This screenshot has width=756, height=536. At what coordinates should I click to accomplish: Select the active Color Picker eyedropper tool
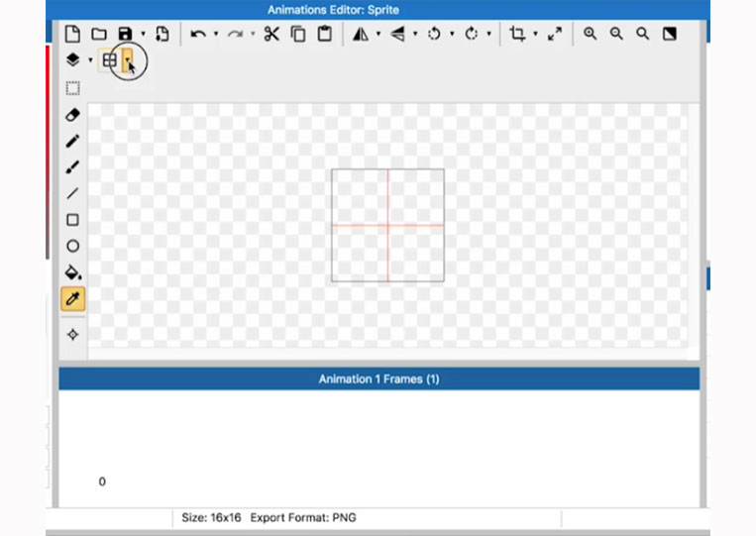tap(72, 299)
